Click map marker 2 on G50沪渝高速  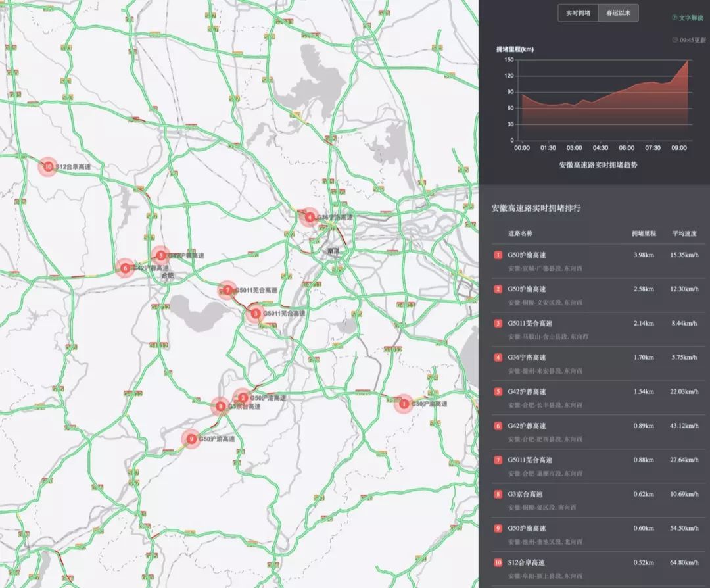[x=243, y=397]
